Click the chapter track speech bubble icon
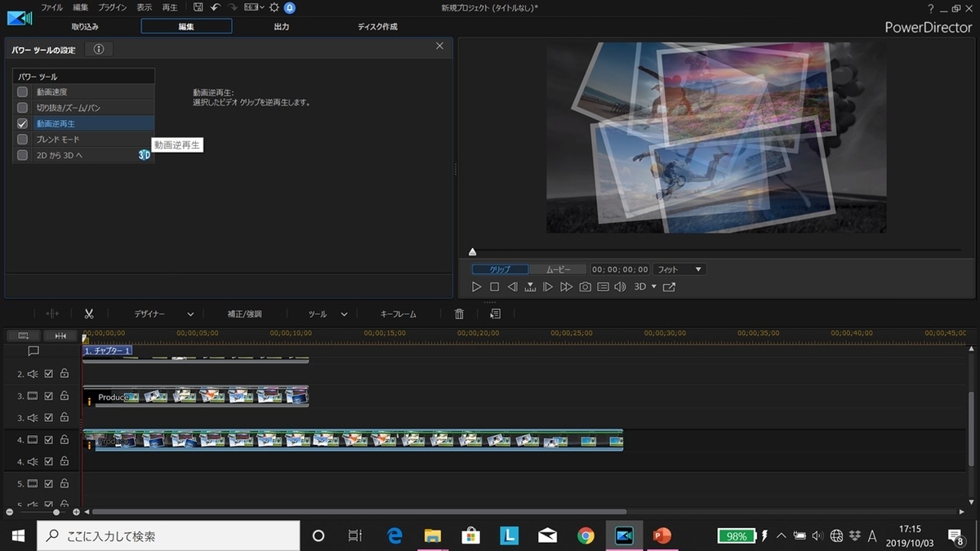Viewport: 980px width, 551px height. [33, 351]
